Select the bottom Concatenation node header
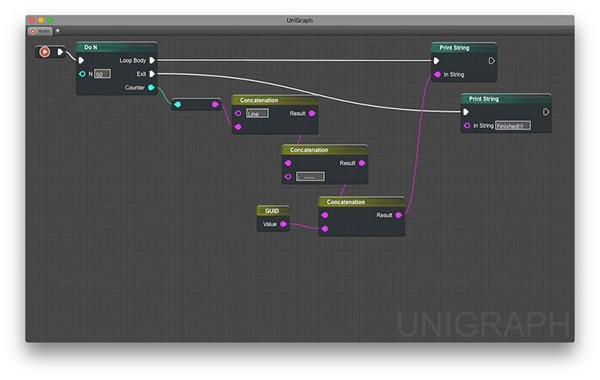The height and width of the screenshot is (380, 600). pos(362,202)
